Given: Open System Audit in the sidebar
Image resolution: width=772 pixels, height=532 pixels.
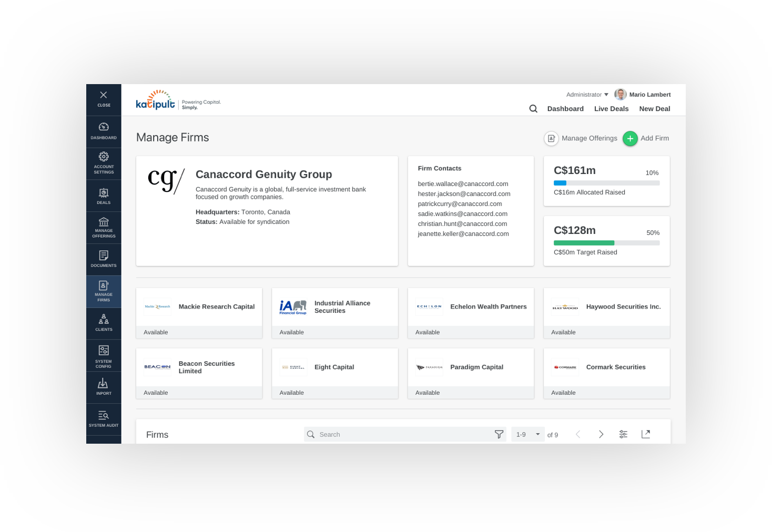Looking at the screenshot, I should point(104,420).
